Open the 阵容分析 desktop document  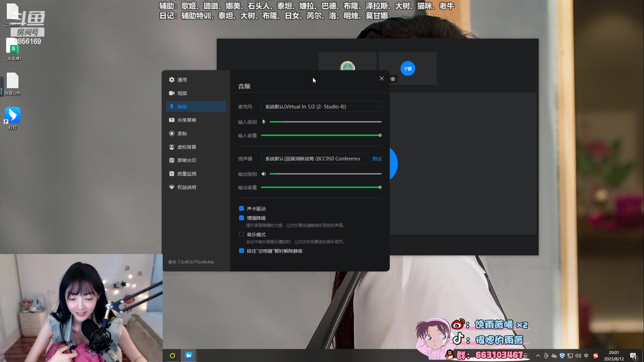[x=12, y=84]
